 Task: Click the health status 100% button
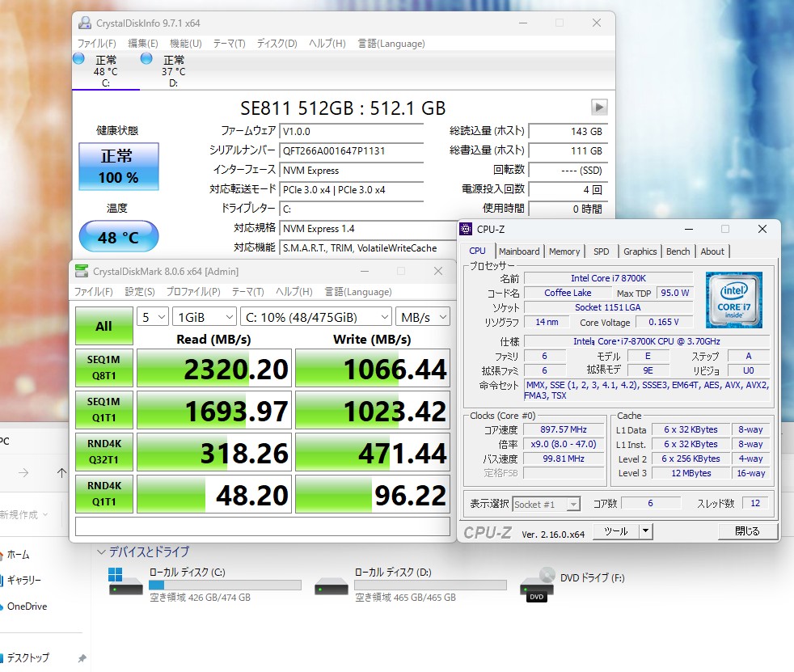pos(119,167)
